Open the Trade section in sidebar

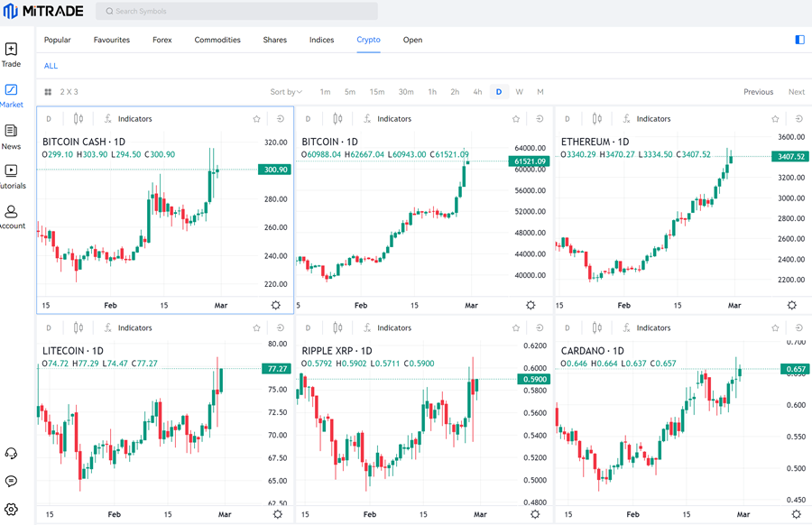point(11,54)
